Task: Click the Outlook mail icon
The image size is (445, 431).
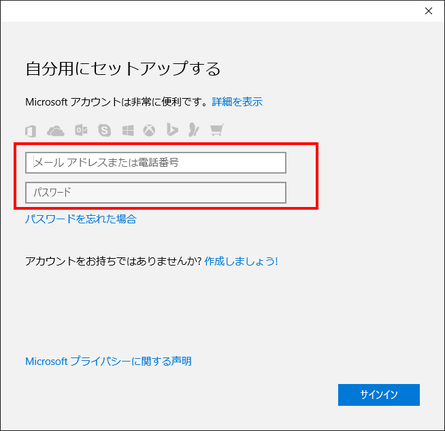Action: click(x=81, y=130)
